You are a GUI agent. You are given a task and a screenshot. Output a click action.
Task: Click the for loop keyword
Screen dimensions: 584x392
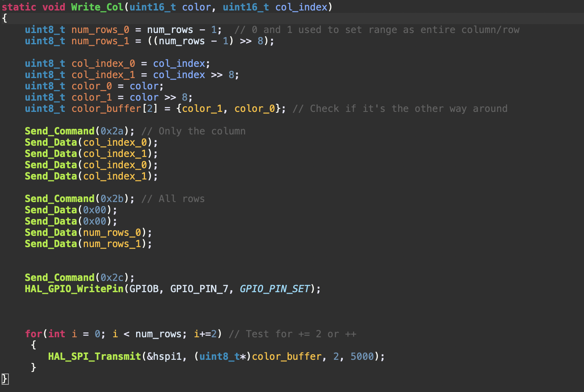(33, 334)
